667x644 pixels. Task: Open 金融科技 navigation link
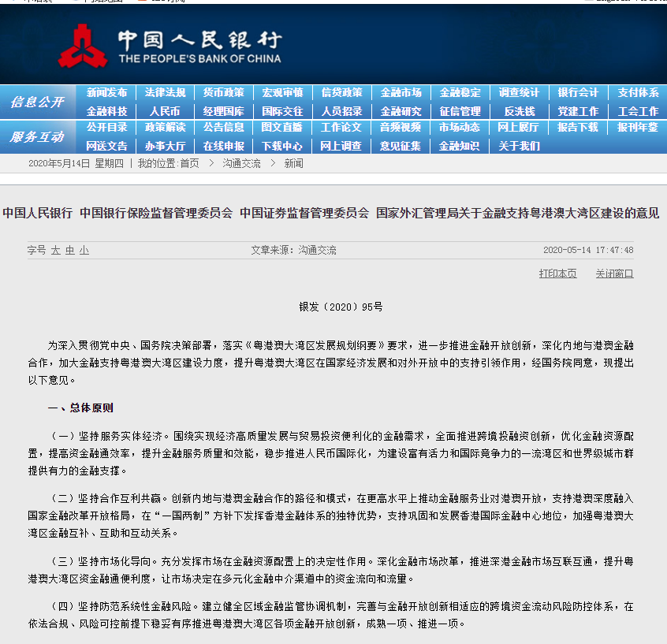106,111
